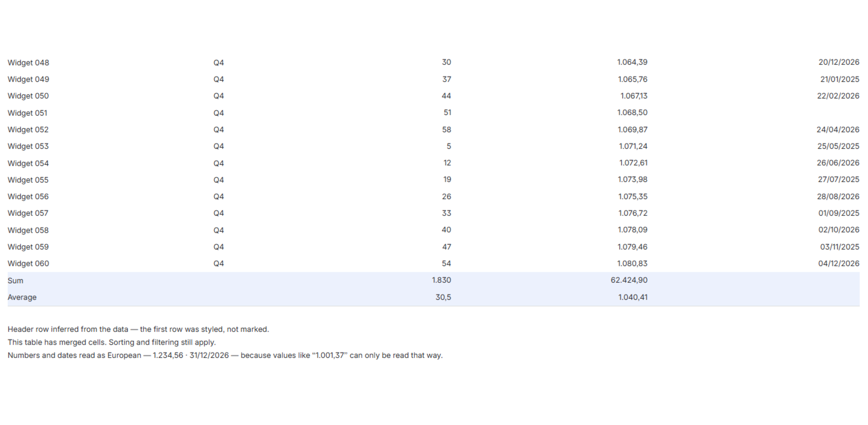Click quantity 58 for Widget 052
The height and width of the screenshot is (425, 868).
[x=446, y=129]
